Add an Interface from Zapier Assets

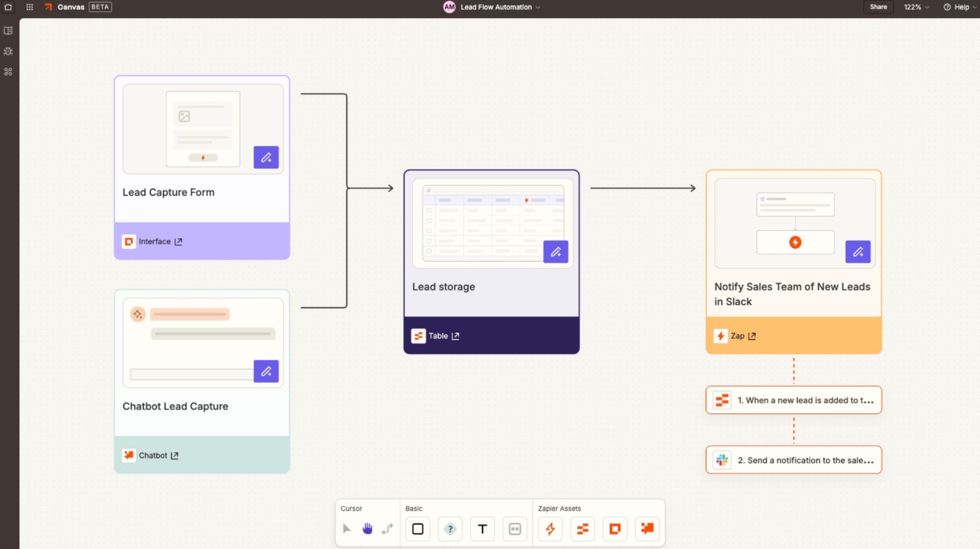[614, 528]
